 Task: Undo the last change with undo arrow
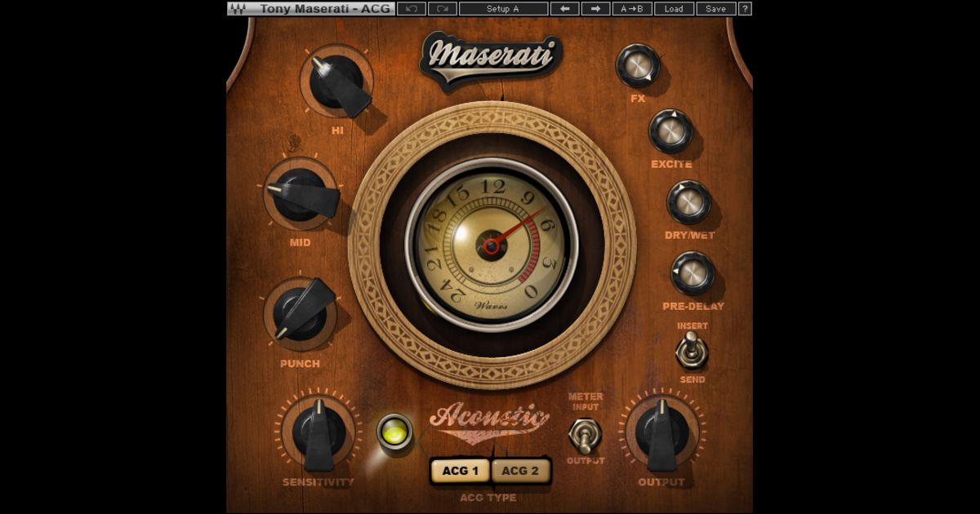point(411,9)
